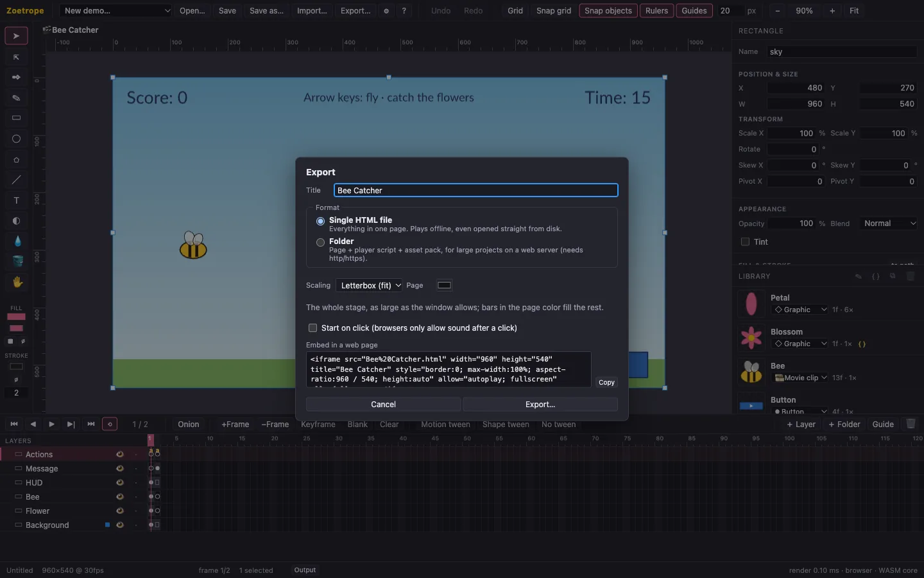The width and height of the screenshot is (924, 578).
Task: Click the library script braces icon
Action: (875, 276)
